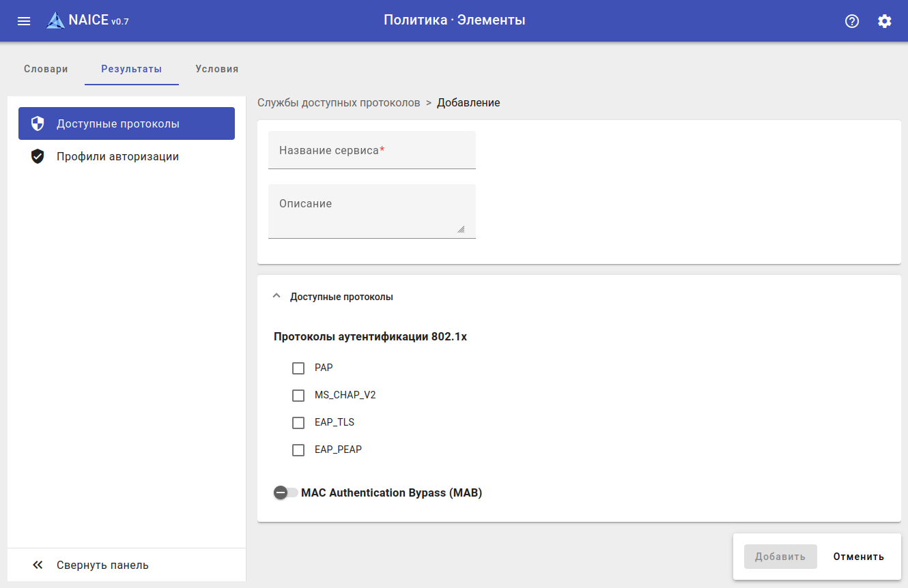
Task: Click the NAICE logo icon
Action: point(55,20)
